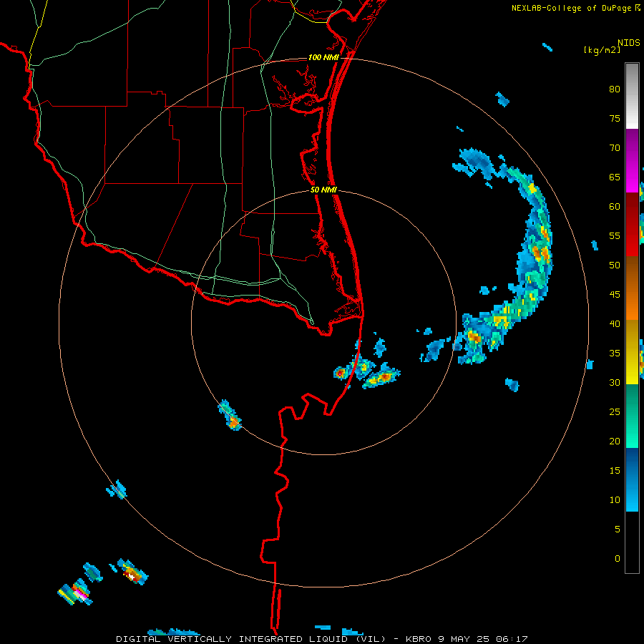Screen dimensions: 644x644
Task: Click the 50 NMI range ring label
Action: point(323,190)
